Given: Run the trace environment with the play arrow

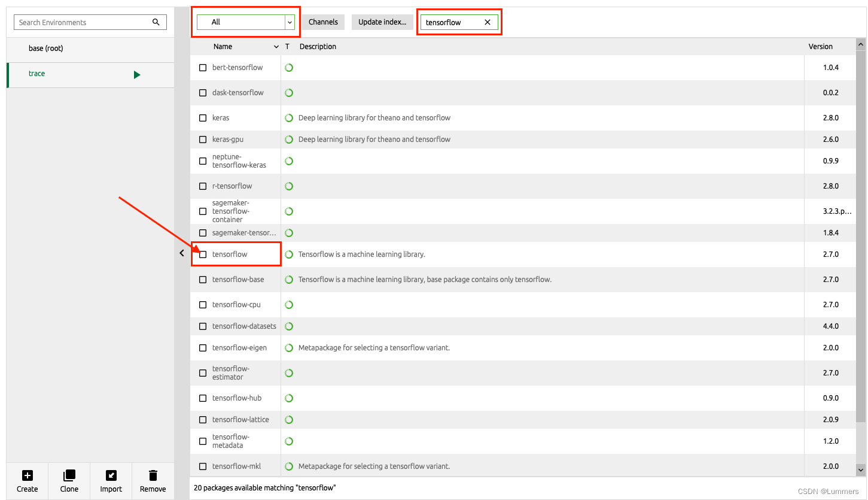Looking at the screenshot, I should (x=137, y=75).
